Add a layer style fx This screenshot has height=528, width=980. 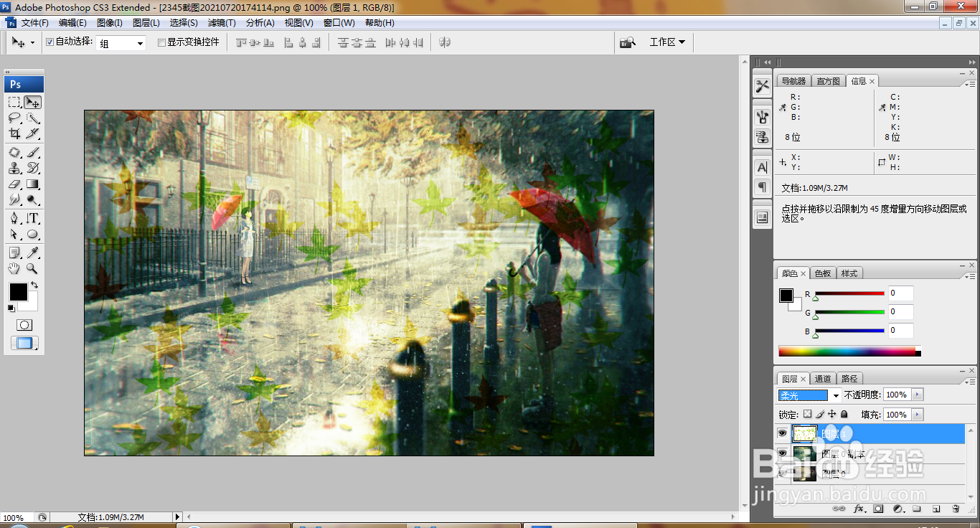click(859, 509)
